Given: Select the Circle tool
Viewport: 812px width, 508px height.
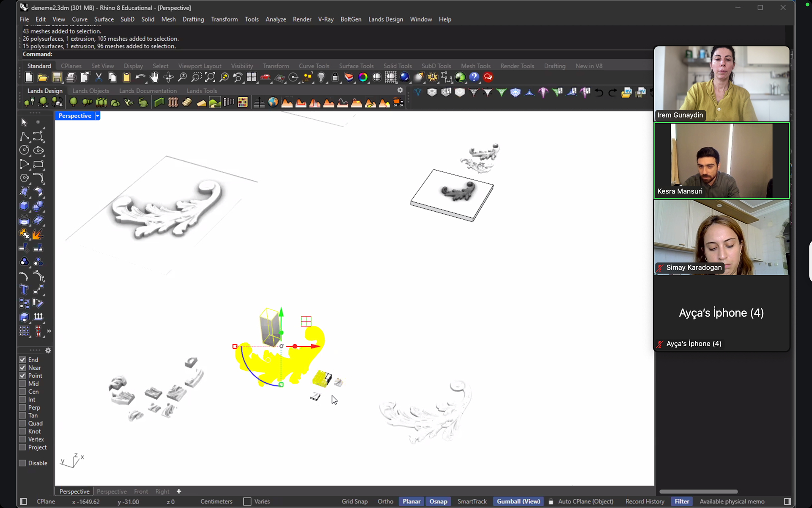Looking at the screenshot, I should (x=24, y=150).
